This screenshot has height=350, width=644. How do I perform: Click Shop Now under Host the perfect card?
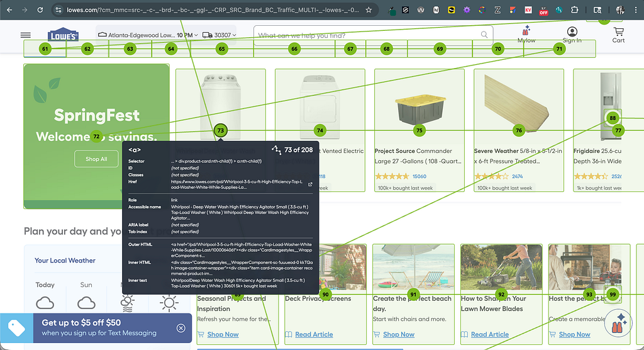(x=574, y=334)
